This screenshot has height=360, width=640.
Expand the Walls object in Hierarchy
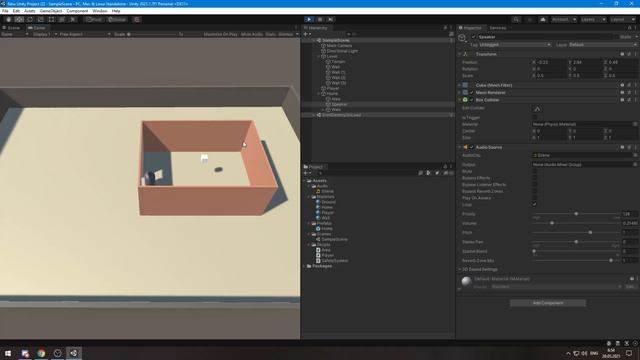click(x=323, y=109)
